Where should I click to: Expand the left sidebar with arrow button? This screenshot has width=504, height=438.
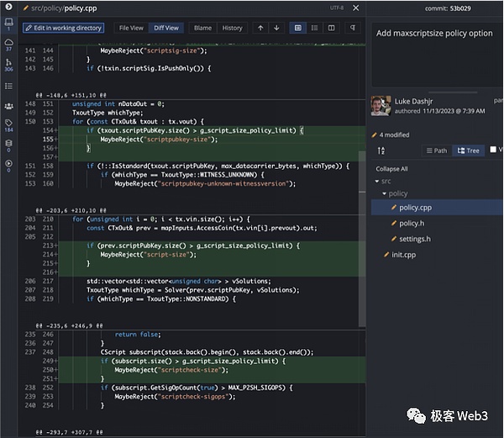[x=8, y=7]
